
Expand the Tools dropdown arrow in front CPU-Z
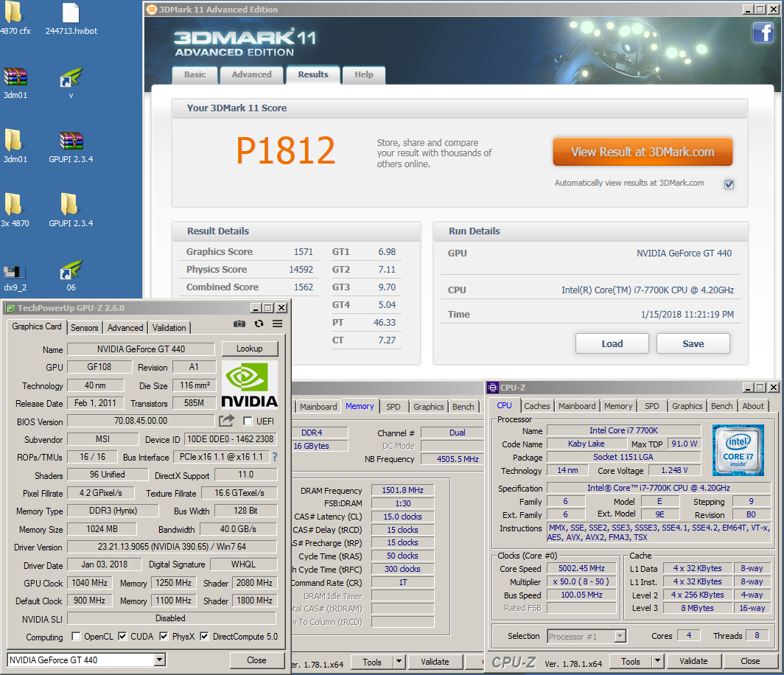coord(657,661)
